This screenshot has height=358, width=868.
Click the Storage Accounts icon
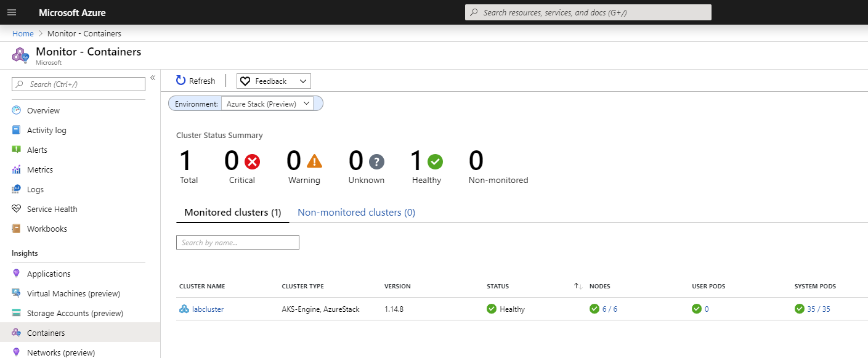point(17,313)
